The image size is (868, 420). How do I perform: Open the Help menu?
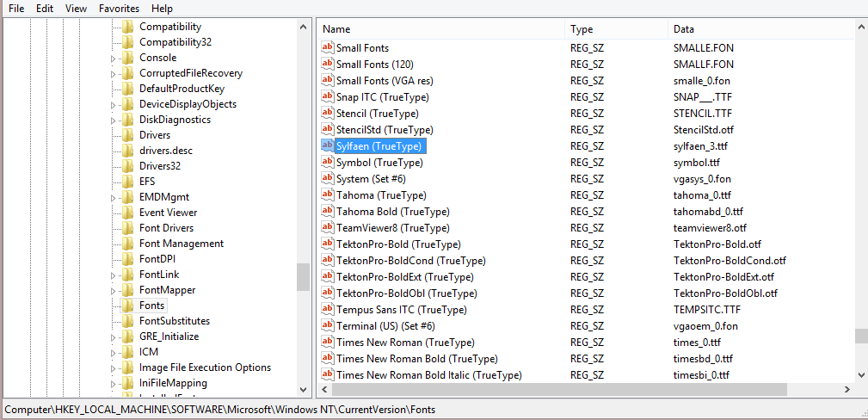pos(163,9)
